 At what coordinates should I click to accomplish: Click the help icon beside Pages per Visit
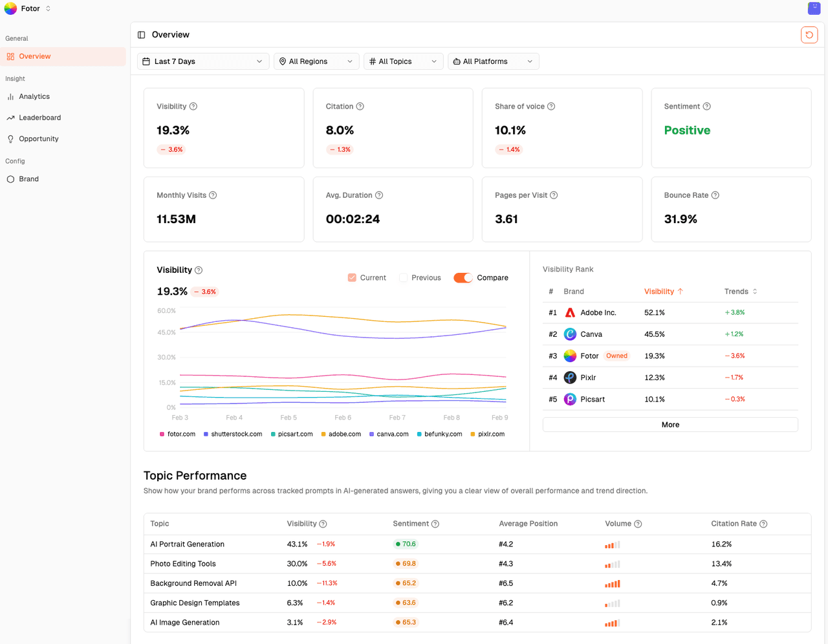click(x=554, y=195)
